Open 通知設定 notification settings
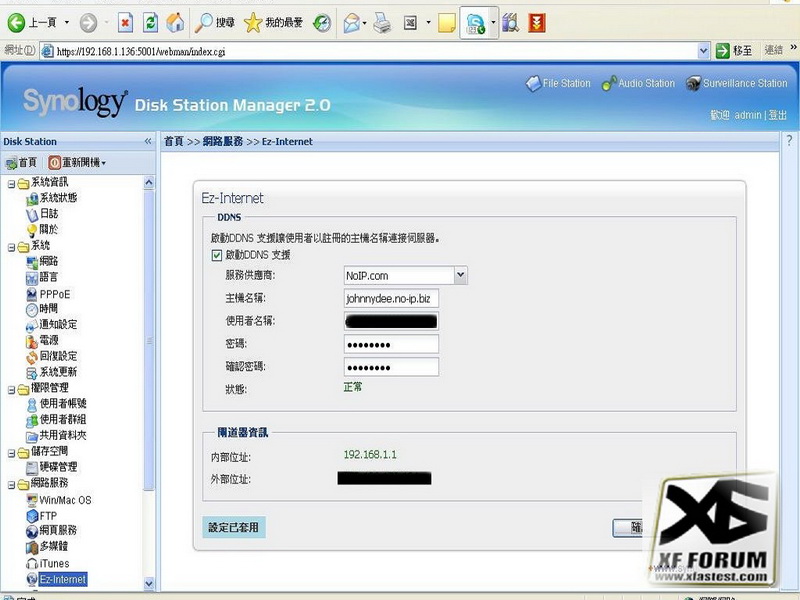800x600 pixels. click(x=52, y=324)
